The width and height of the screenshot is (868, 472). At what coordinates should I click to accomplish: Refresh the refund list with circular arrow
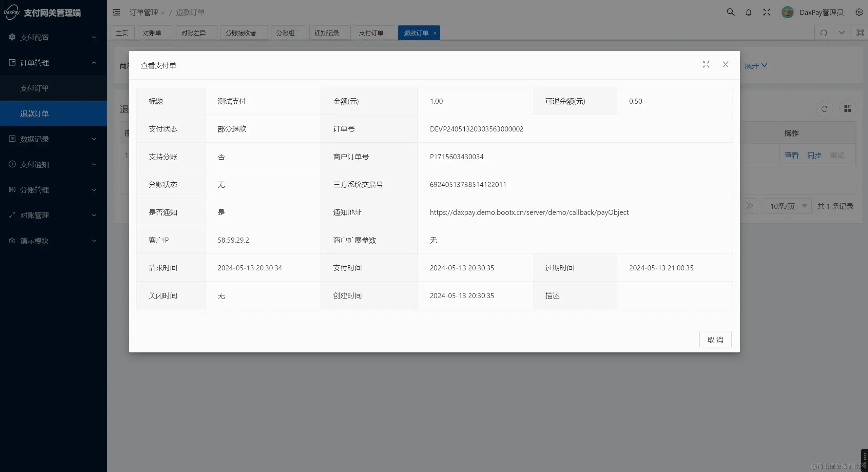point(824,109)
